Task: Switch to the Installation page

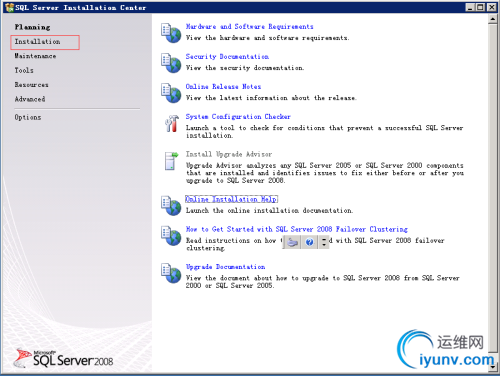Action: (x=37, y=42)
